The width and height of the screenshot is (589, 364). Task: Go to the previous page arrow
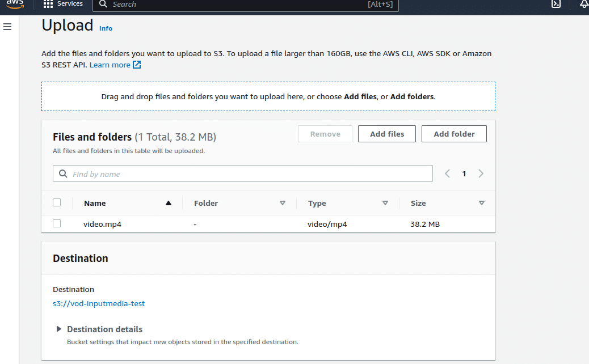pyautogui.click(x=447, y=174)
